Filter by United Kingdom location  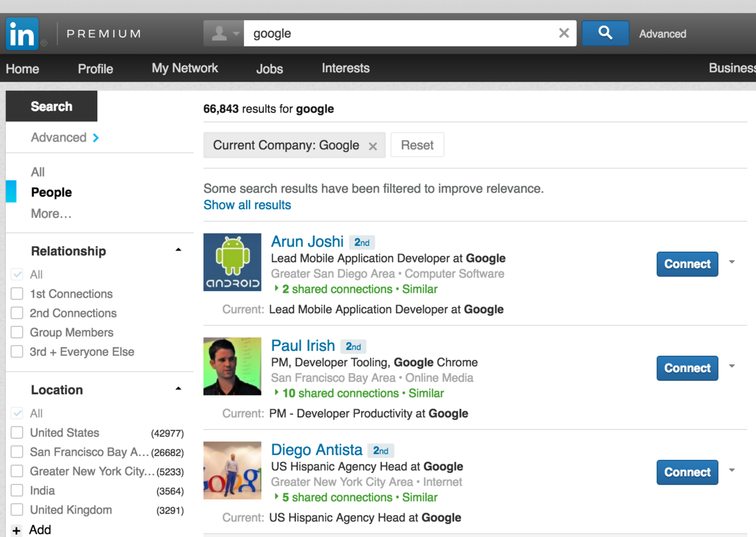17,510
